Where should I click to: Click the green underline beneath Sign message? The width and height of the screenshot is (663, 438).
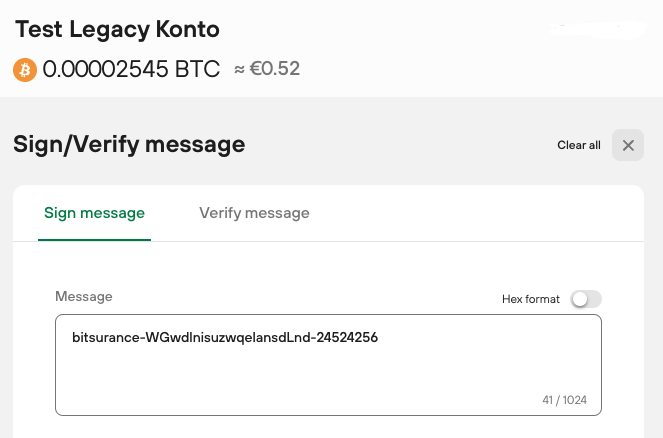[x=94, y=240]
